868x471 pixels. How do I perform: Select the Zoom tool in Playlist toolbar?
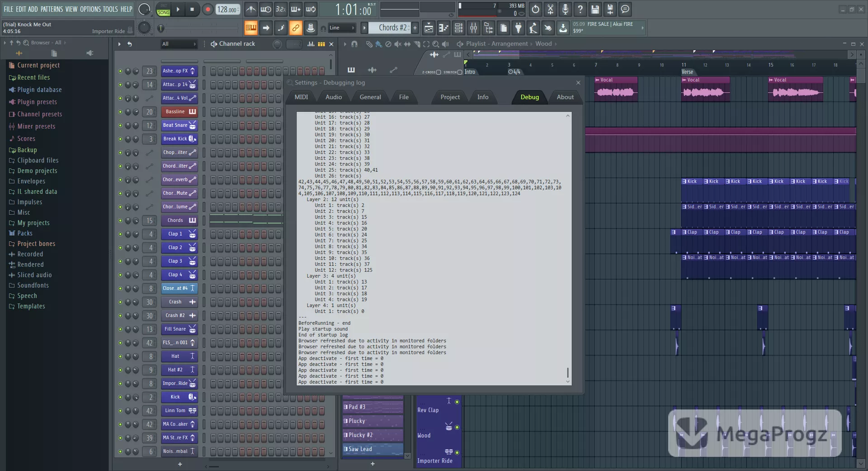[x=436, y=44]
